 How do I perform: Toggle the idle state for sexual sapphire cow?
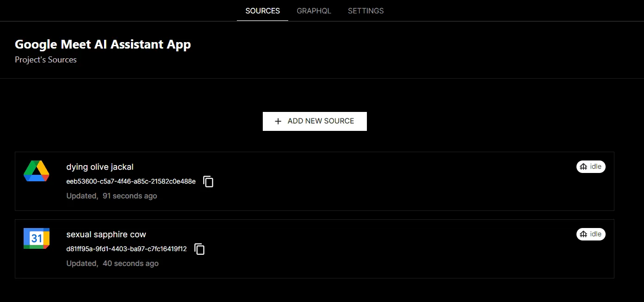click(591, 234)
